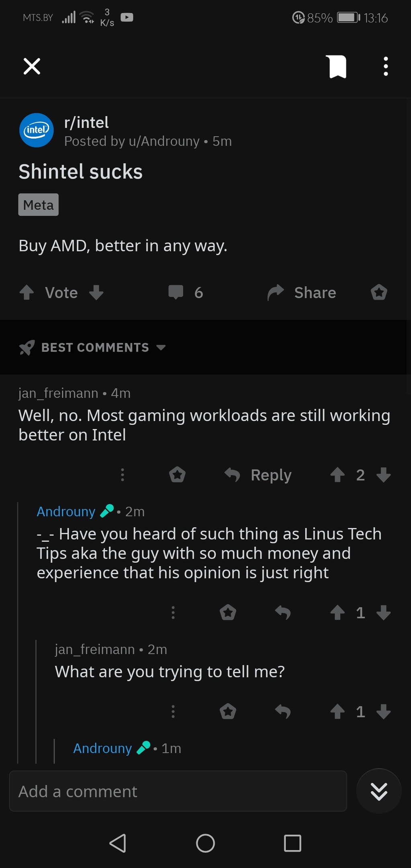Downvote the Shintel sucks post
The width and height of the screenshot is (411, 868).
96,293
